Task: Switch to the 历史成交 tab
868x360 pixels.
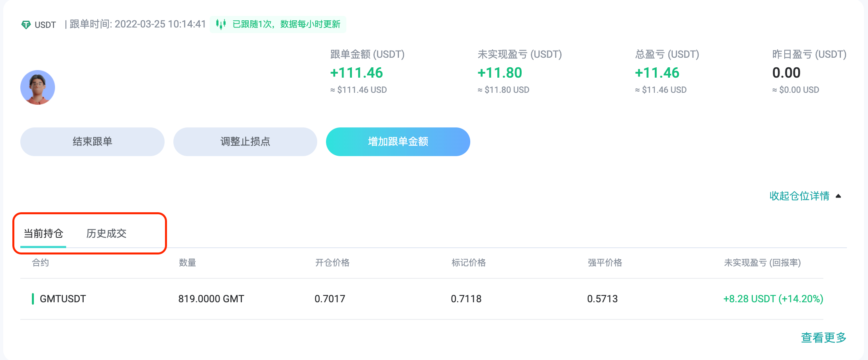Action: 106,234
